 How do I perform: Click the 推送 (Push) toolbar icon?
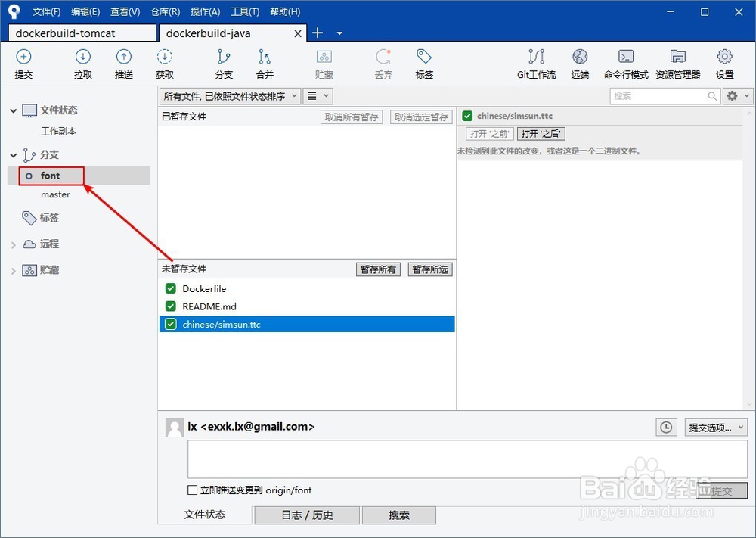[x=124, y=57]
